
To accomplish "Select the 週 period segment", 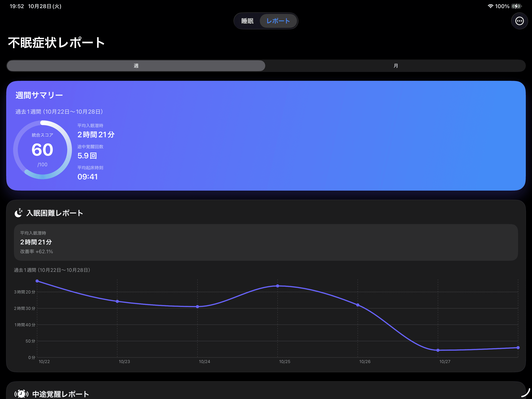I will (x=136, y=66).
